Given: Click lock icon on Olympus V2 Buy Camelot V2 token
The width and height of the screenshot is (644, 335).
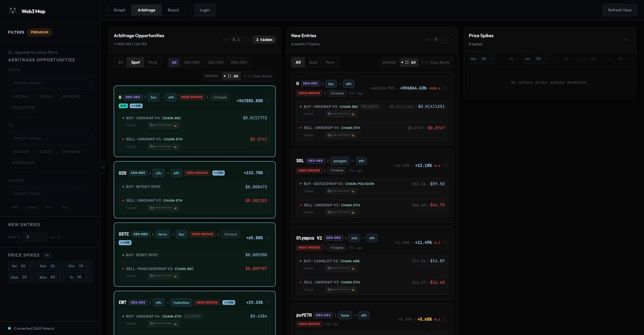Looking at the screenshot, I should click(x=353, y=268).
